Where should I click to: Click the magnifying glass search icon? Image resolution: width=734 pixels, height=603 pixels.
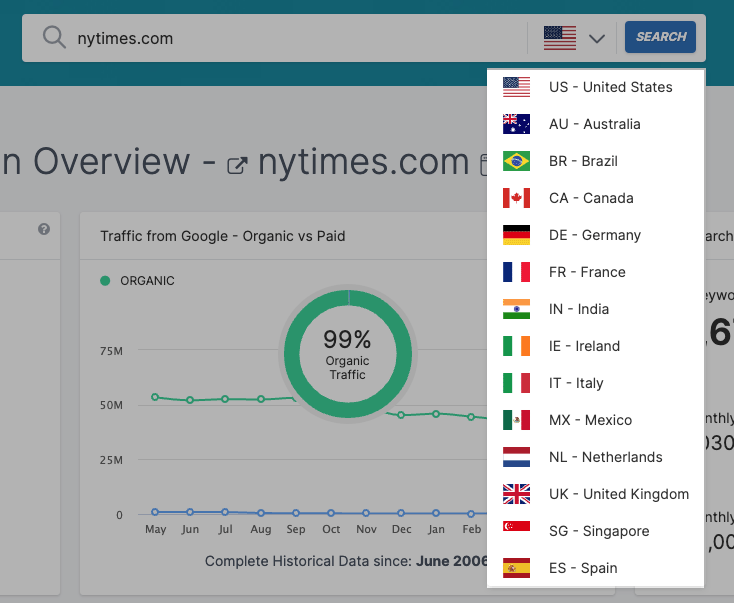click(x=54, y=37)
